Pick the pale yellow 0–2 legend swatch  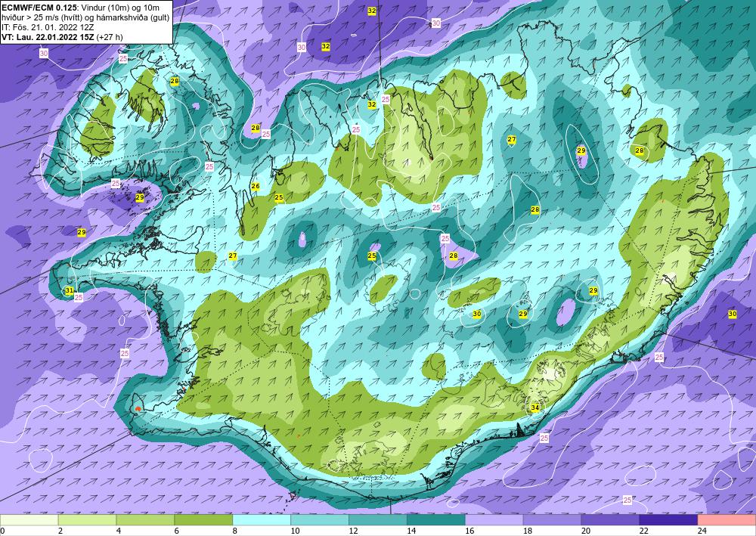click(29, 520)
